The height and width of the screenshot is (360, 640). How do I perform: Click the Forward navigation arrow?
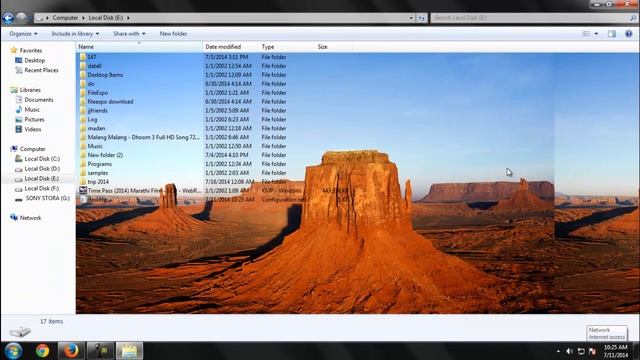click(x=21, y=18)
